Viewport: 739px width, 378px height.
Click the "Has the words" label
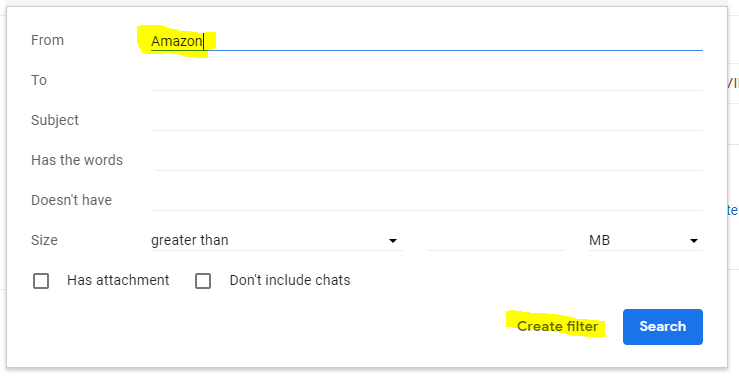77,160
